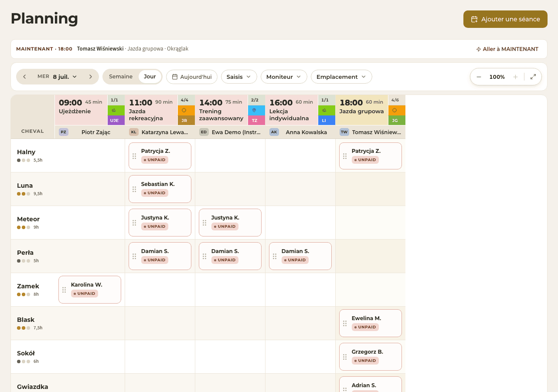Click UNPAID badge on Karolina W. card
The height and width of the screenshot is (392, 558).
[x=85, y=294]
